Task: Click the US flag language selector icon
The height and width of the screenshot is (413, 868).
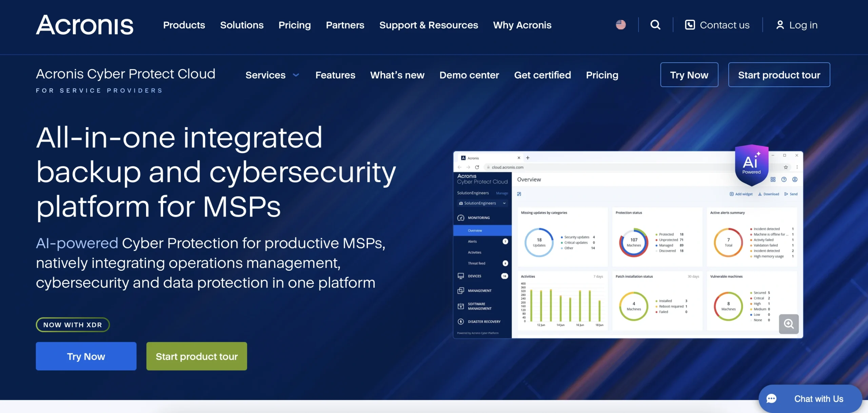Action: pyautogui.click(x=621, y=24)
